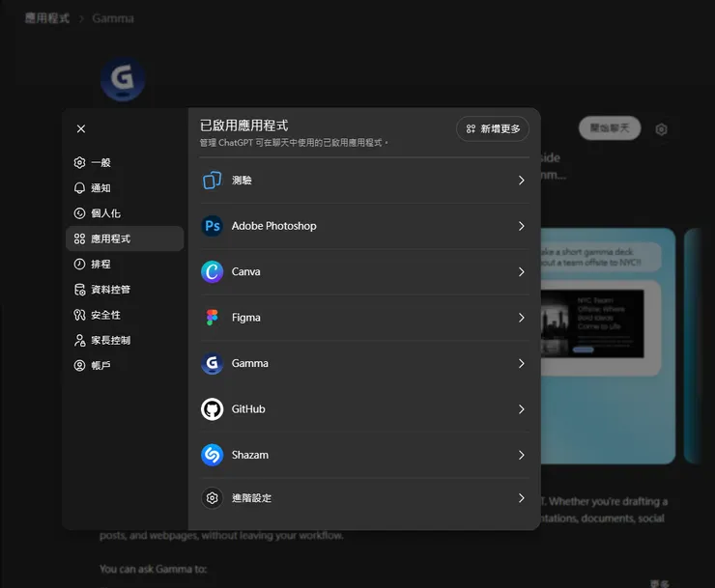Viewport: 715px width, 588px height.
Task: Select the Gamma label in app list
Action: coord(250,363)
